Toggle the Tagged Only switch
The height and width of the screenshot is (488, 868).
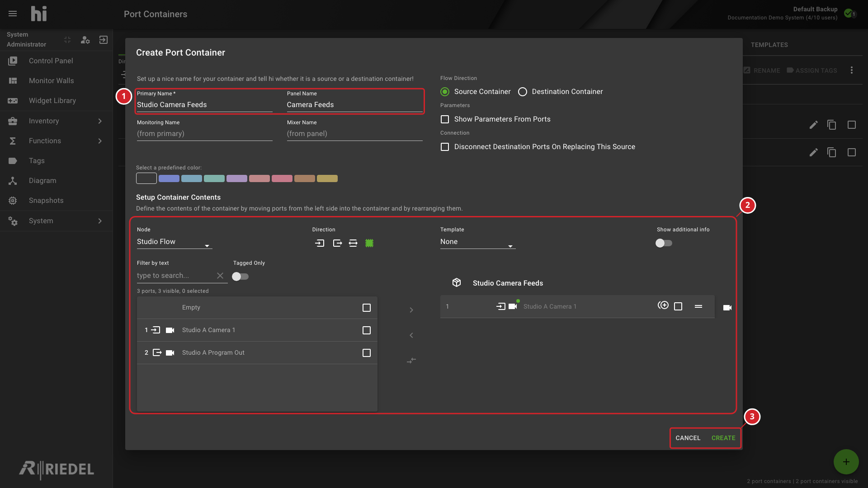[240, 277]
